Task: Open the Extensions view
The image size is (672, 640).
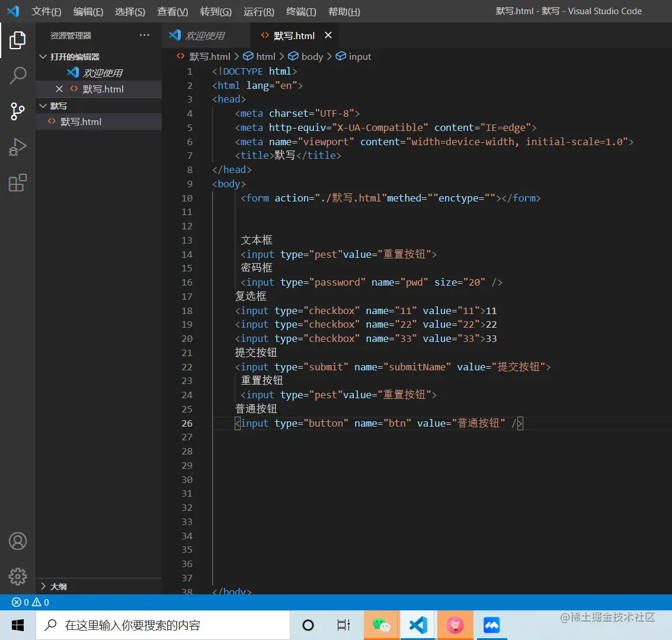Action: coord(18,183)
